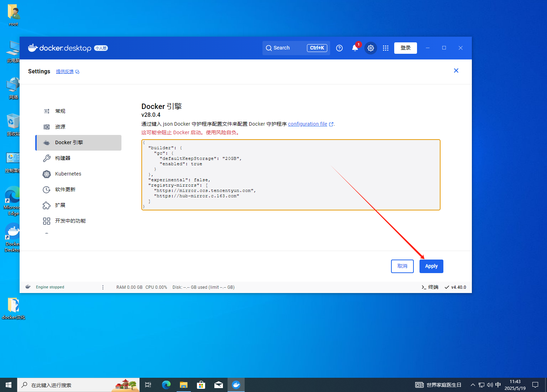Viewport: 547px width, 392px height.
Task: Select the Docker 引擎 section
Action: click(78, 142)
